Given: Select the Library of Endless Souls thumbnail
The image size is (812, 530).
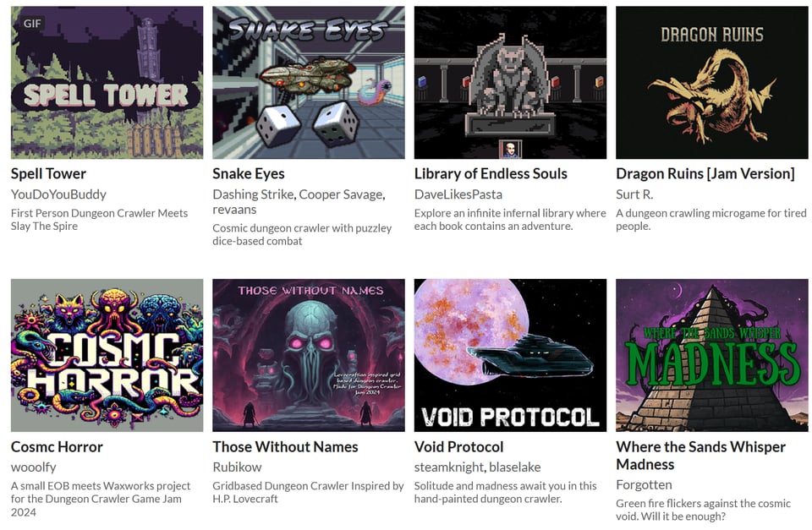Looking at the screenshot, I should click(x=510, y=82).
